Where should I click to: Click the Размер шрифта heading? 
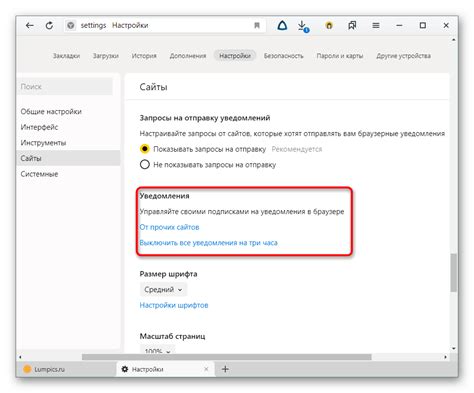[168, 274]
